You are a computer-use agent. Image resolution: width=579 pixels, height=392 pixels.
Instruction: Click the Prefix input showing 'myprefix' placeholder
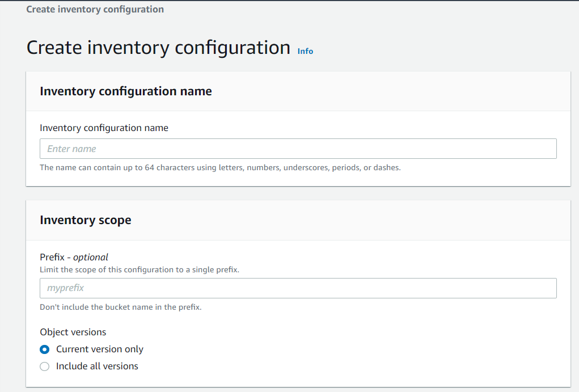click(298, 288)
